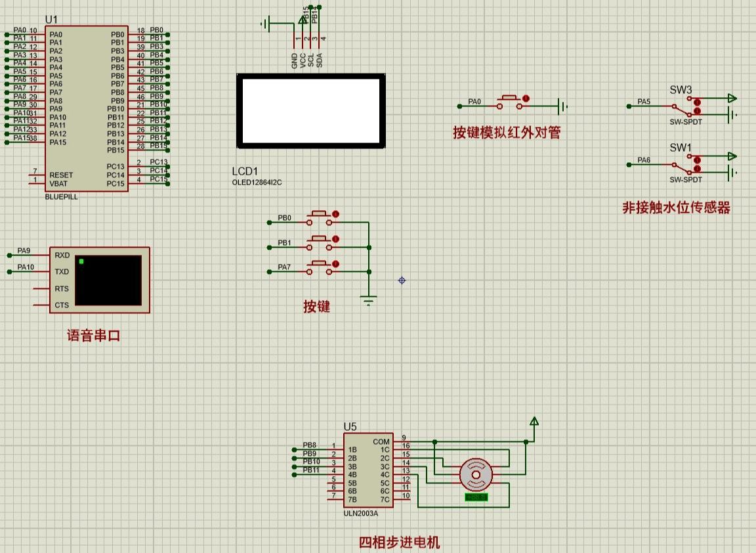Select the OLED12864I2C display screen
756x553 pixels.
click(310, 111)
